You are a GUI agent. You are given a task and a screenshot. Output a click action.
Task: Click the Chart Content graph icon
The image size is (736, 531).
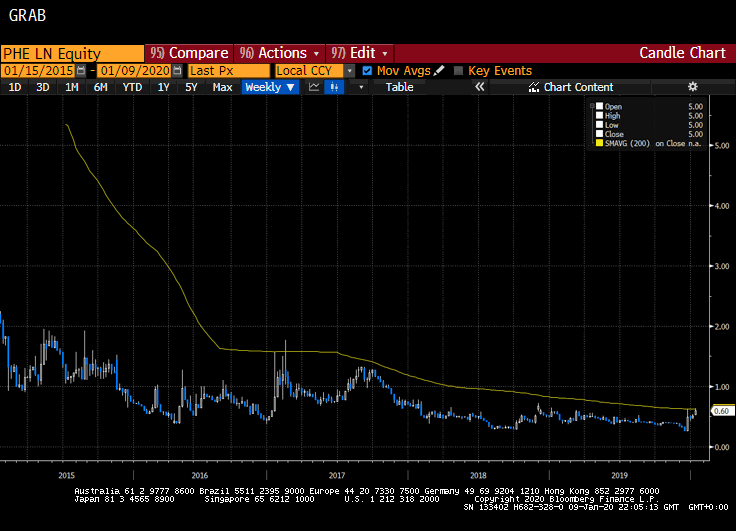[x=534, y=87]
